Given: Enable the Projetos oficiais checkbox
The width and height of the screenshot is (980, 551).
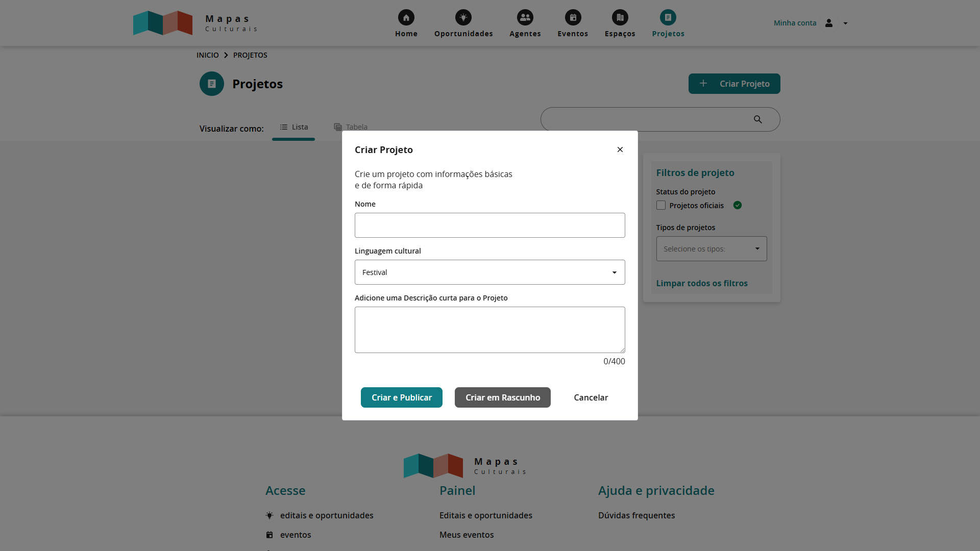Looking at the screenshot, I should coord(661,205).
